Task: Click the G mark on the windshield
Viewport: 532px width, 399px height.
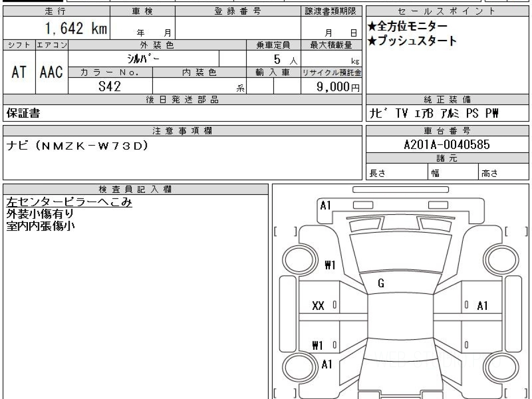Action: click(x=381, y=284)
